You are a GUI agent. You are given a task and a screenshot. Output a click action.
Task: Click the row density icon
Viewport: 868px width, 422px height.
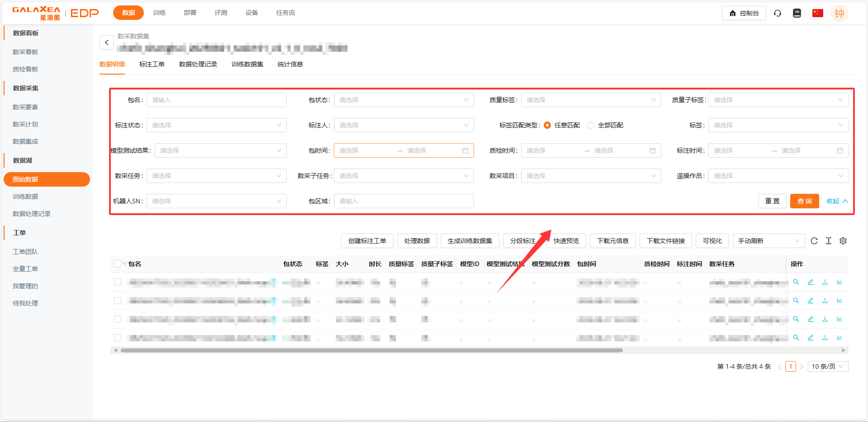829,241
